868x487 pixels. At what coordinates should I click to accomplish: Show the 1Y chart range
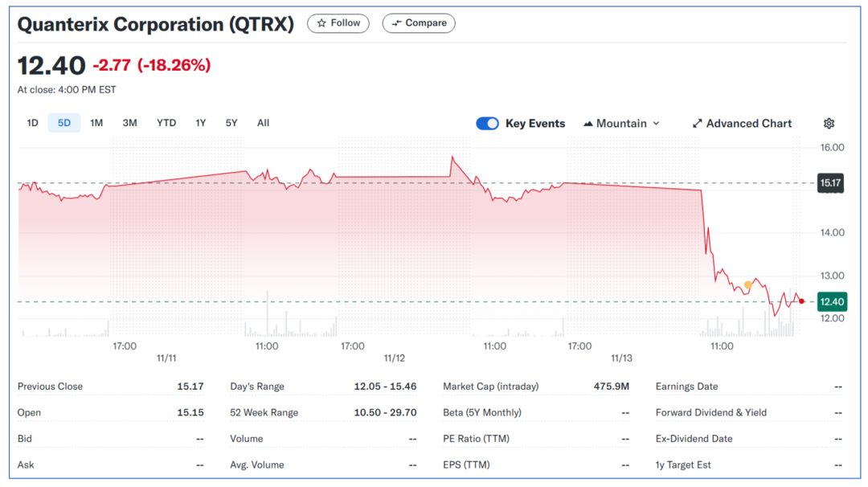[201, 123]
